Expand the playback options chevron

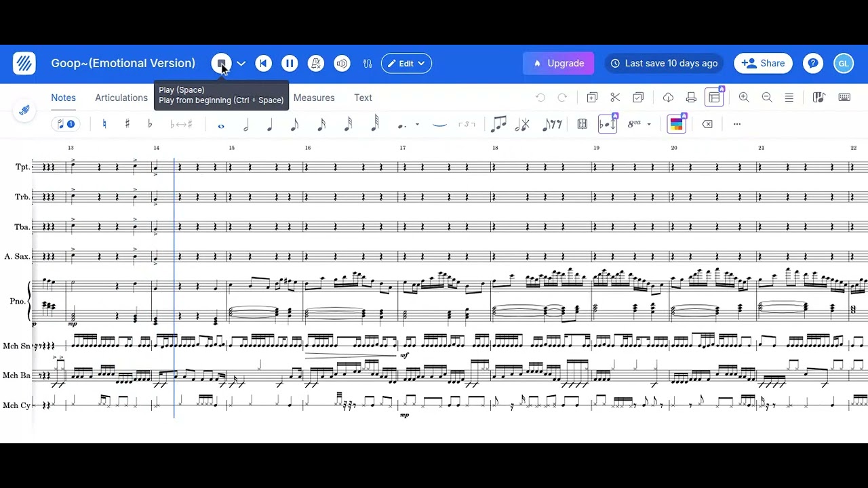click(x=241, y=64)
